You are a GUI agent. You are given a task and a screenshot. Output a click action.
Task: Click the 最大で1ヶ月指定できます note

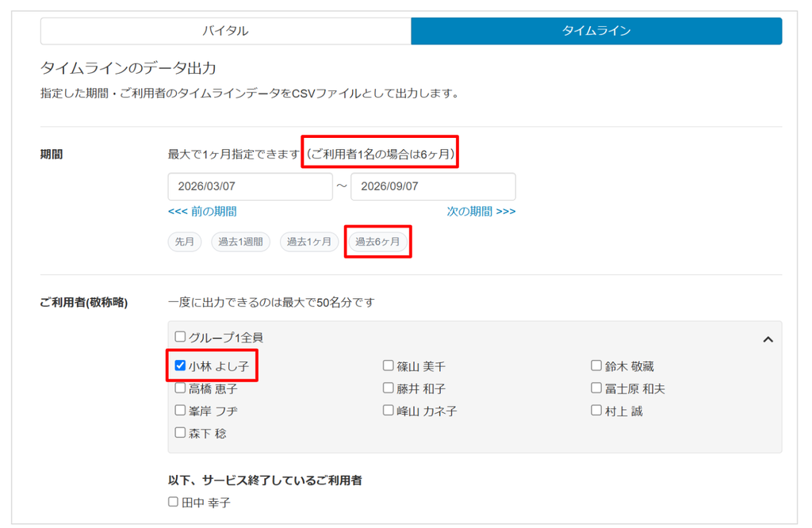[x=234, y=155]
